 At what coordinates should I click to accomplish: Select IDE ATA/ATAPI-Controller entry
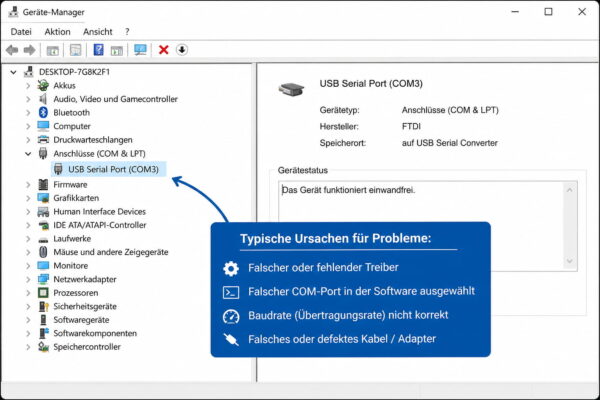[99, 225]
